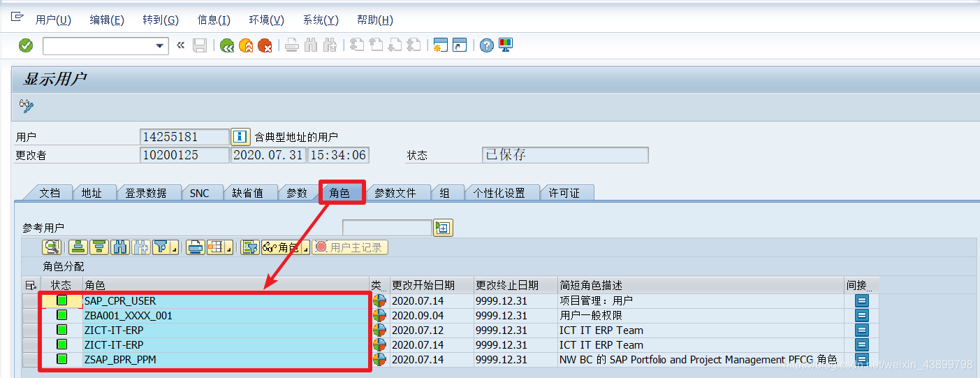
Task: Click the Set Filter funnel icon
Action: [x=161, y=247]
